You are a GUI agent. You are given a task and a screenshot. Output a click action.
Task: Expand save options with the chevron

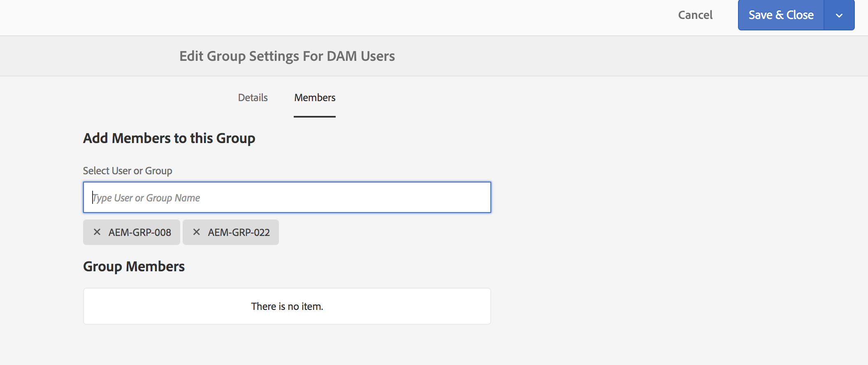coord(839,15)
